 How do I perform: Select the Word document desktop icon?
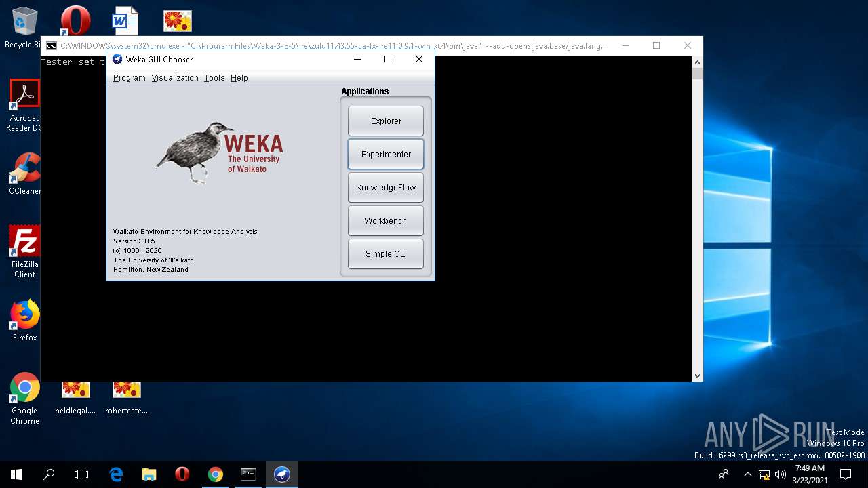coord(125,21)
